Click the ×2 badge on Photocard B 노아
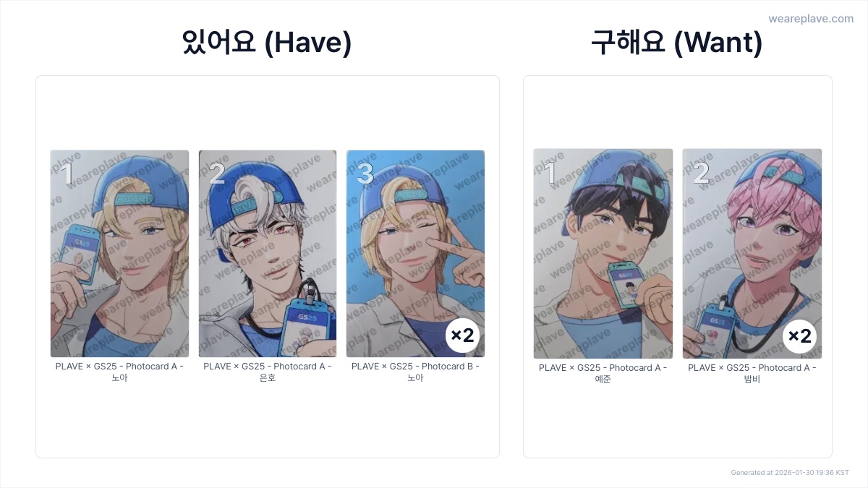Image resolution: width=868 pixels, height=488 pixels. 462,335
